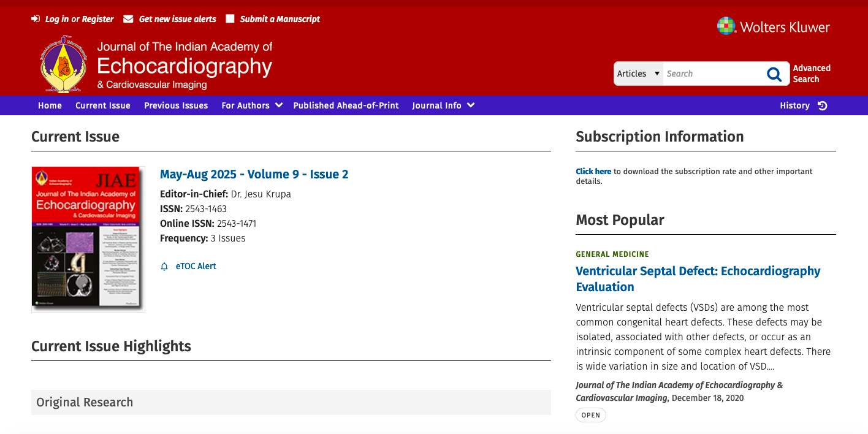Click the journal emblem logo
The width and height of the screenshot is (868, 434).
point(64,64)
